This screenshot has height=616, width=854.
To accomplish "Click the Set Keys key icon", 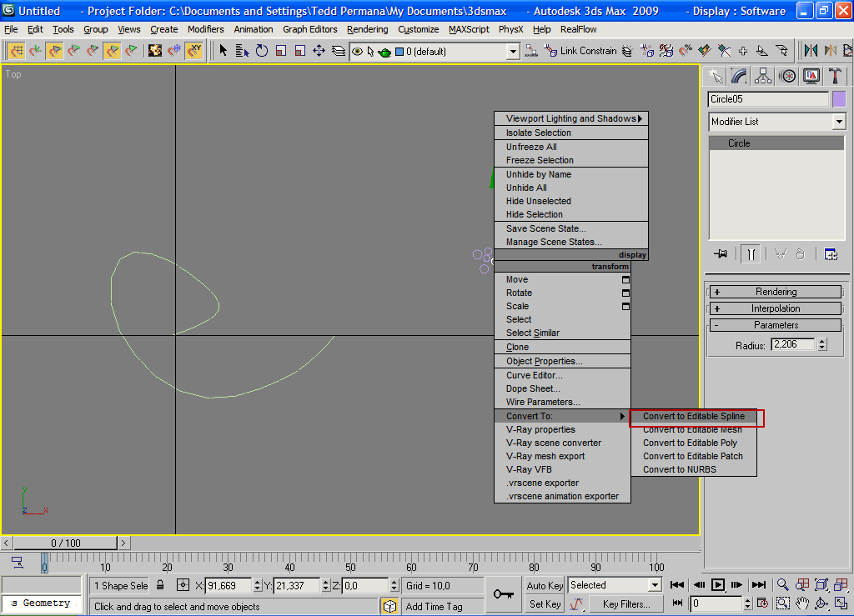I will pos(503,594).
